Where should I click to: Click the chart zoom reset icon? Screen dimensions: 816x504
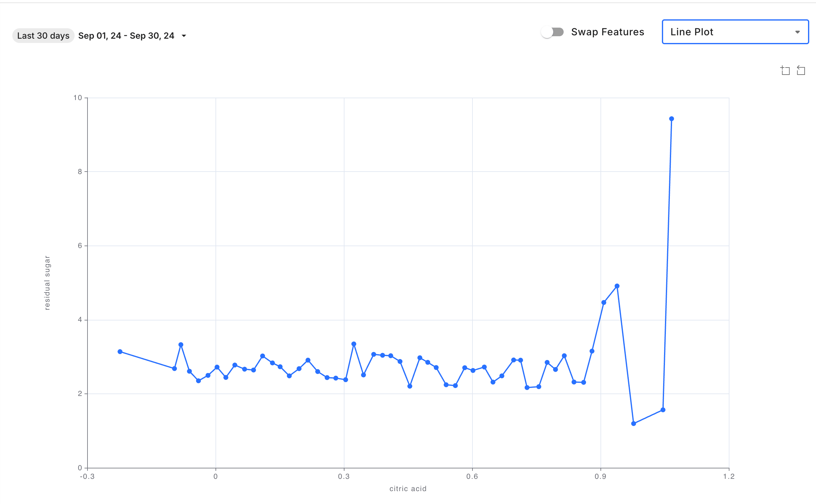pyautogui.click(x=801, y=70)
